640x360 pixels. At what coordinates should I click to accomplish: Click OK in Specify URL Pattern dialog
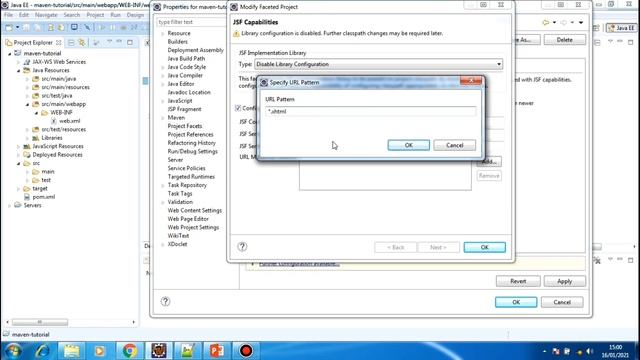[408, 145]
